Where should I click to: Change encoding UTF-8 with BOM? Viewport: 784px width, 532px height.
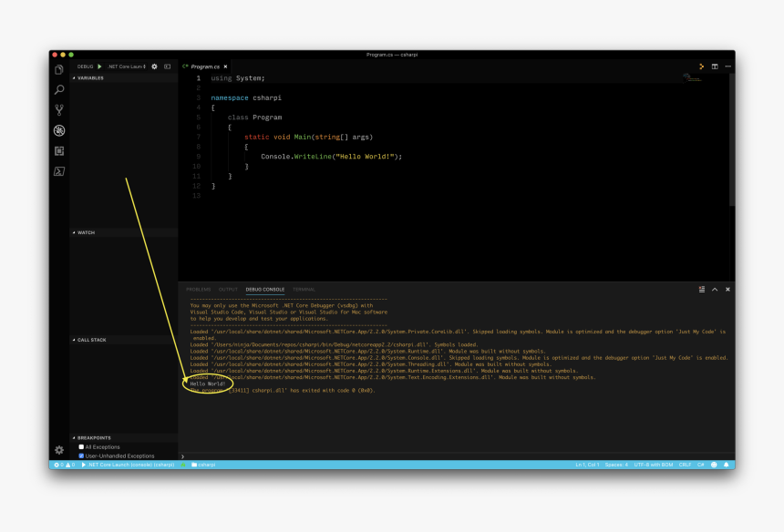coord(654,465)
